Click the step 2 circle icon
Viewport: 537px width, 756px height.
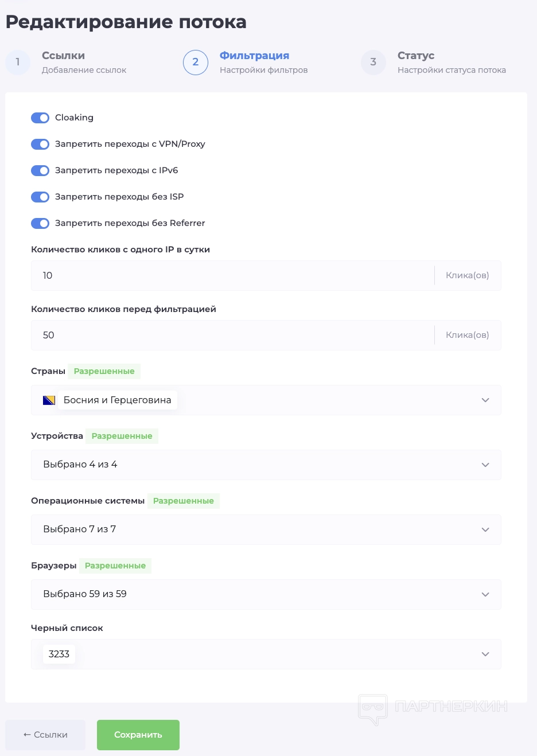pyautogui.click(x=196, y=63)
